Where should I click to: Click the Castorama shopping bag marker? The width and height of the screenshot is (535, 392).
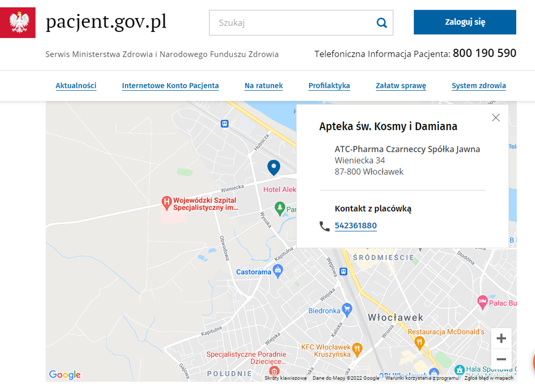[278, 271]
